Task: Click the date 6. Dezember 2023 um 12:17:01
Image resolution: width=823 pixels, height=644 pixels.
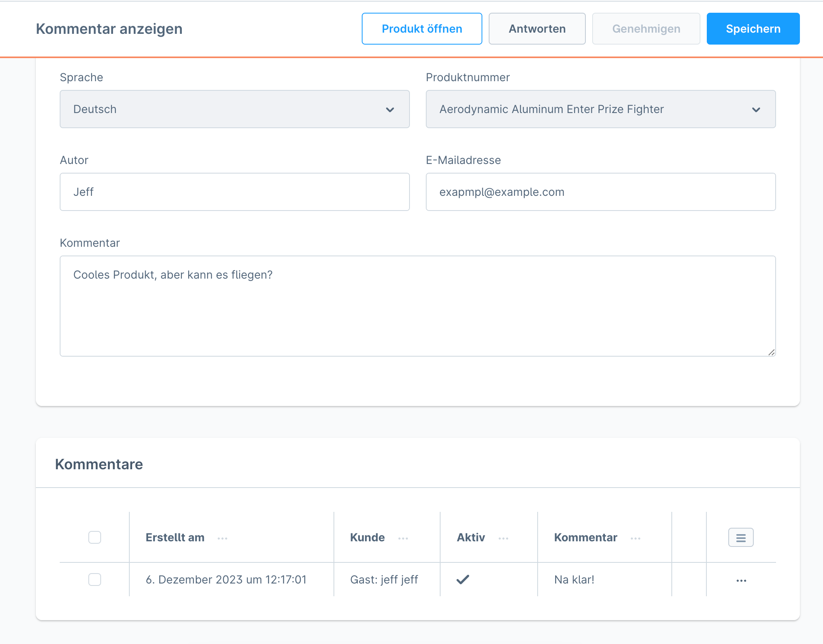Action: pyautogui.click(x=226, y=580)
